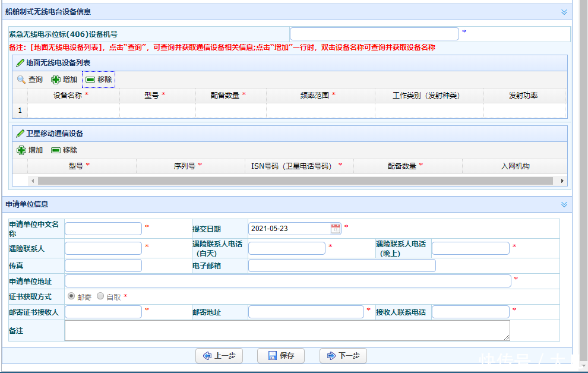Click the 申请单位中文名称 input field
Screen dimensions: 588x373
[x=102, y=227]
